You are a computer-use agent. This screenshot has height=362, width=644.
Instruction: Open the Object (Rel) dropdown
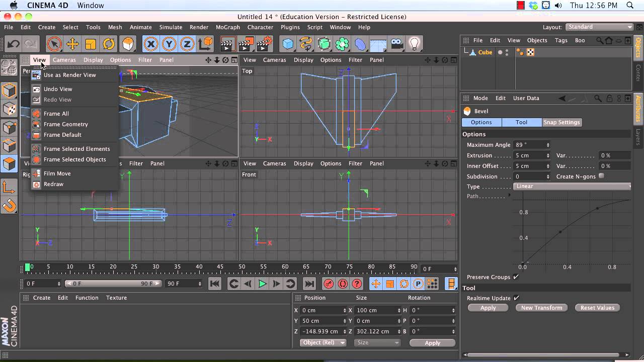coord(323,342)
